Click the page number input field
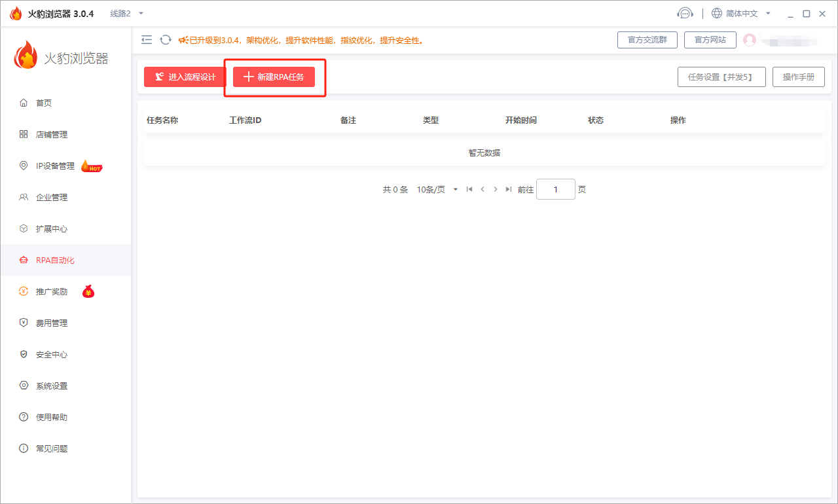 point(555,189)
